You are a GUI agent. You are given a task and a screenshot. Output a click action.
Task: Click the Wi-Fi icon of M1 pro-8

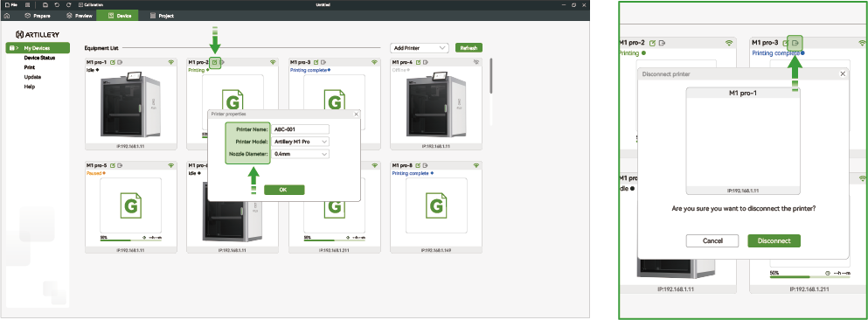(476, 165)
